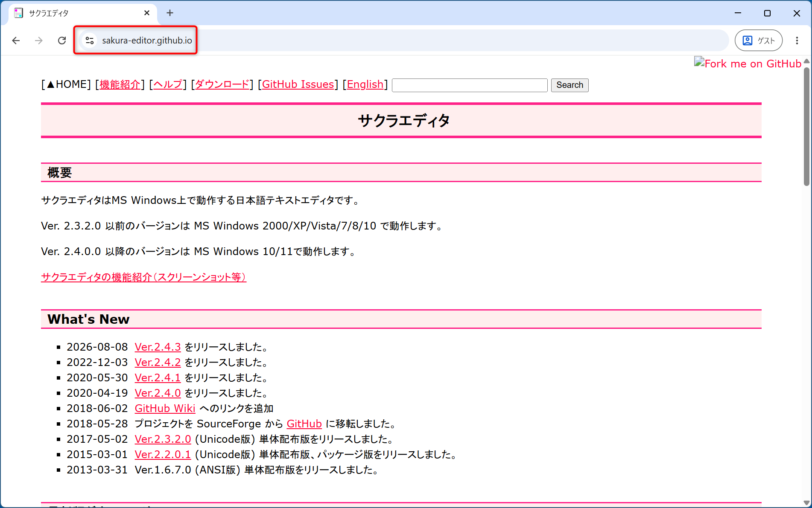Click the What's New section heading
Viewport: 812px width, 508px height.
click(x=88, y=319)
